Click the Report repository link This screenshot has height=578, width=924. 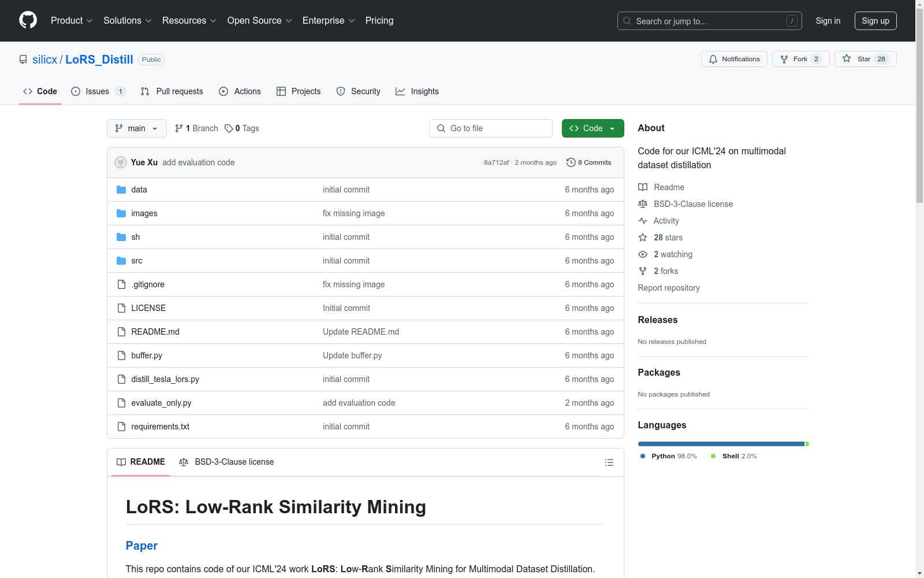click(x=669, y=288)
